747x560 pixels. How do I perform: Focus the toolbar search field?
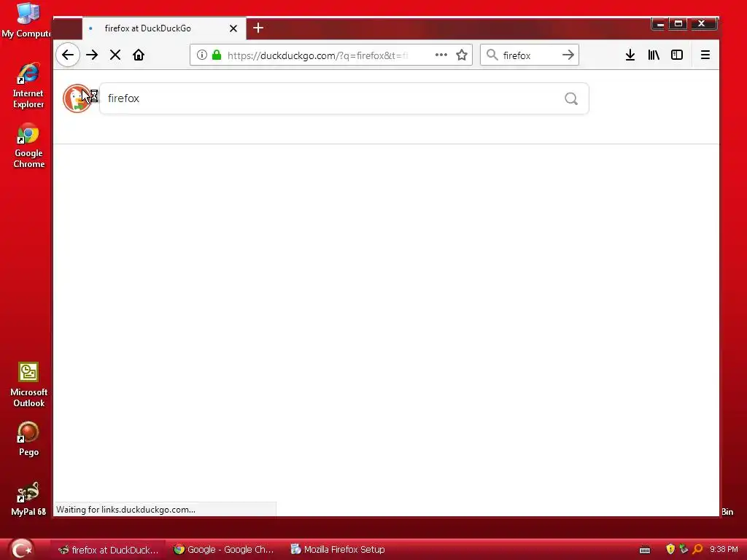tap(530, 55)
